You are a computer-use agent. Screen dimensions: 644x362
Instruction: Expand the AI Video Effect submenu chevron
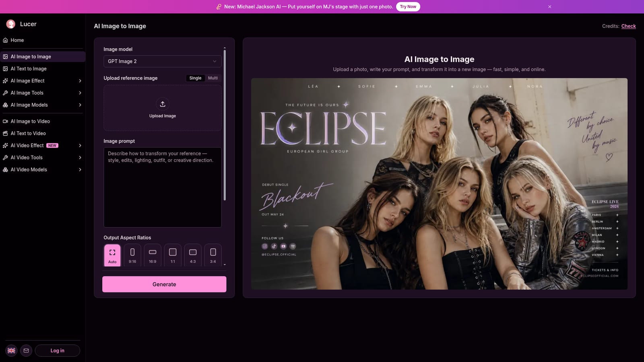click(80, 146)
